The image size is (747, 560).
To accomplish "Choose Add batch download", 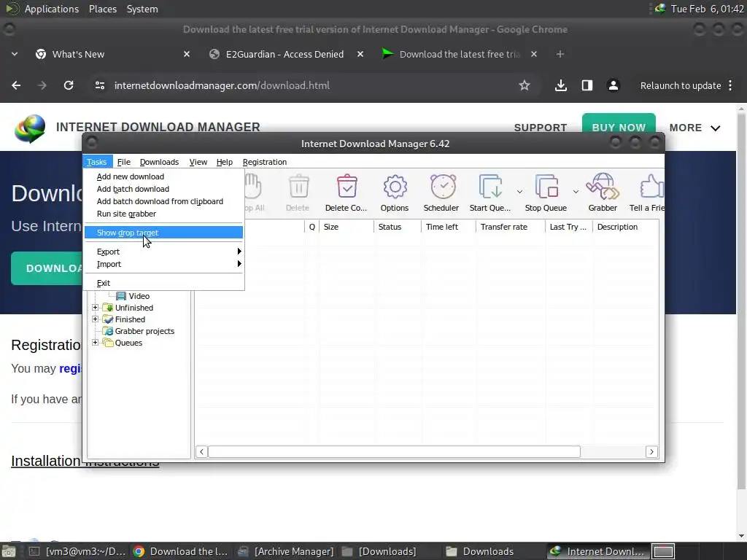I will (x=163, y=189).
